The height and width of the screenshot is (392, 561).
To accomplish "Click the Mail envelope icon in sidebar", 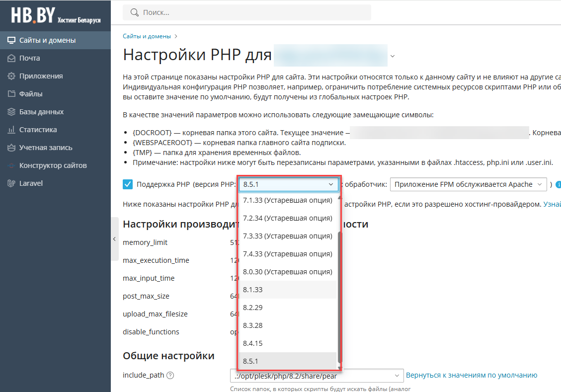I will (x=11, y=58).
